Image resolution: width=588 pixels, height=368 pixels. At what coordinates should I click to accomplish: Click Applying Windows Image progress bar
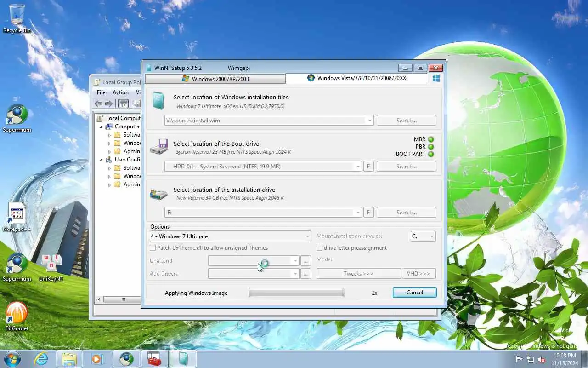pyautogui.click(x=297, y=293)
